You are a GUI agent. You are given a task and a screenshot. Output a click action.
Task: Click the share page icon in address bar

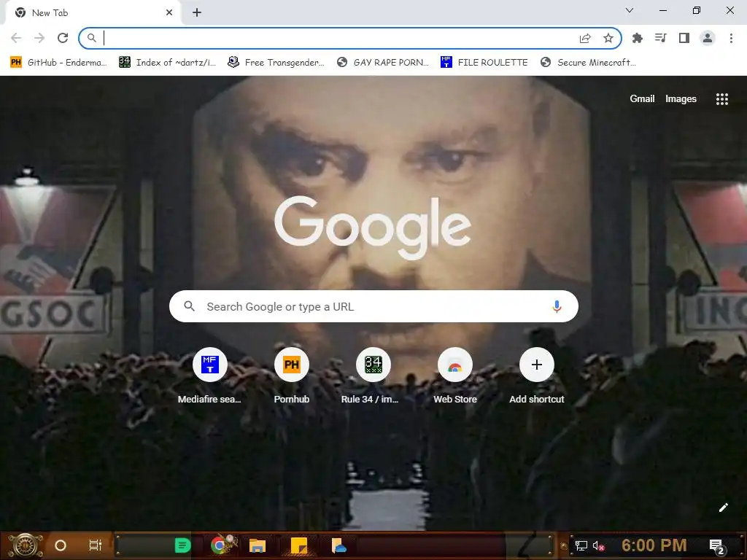585,38
